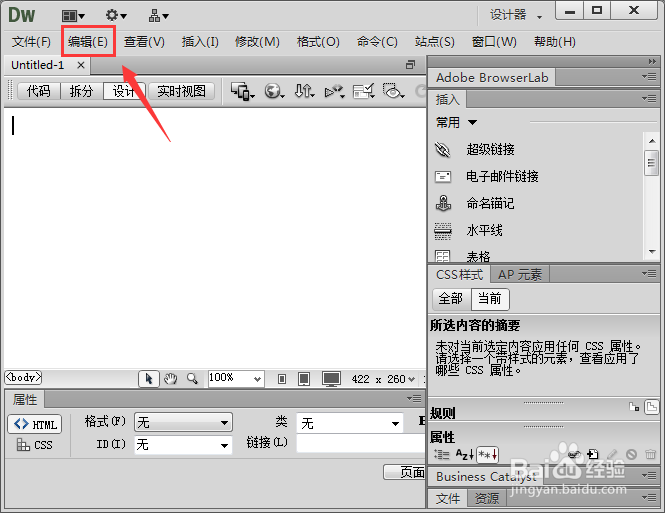
Task: Show only set properties icon
Action: pos(487,455)
